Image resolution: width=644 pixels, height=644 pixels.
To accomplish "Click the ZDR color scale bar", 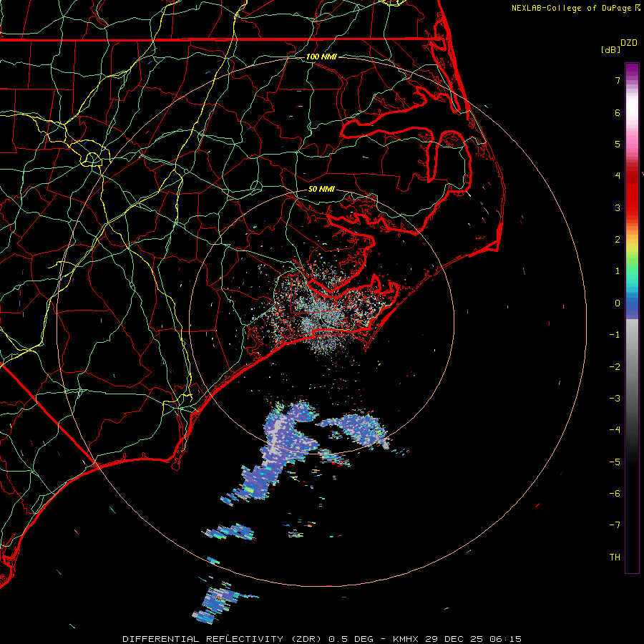I will pyautogui.click(x=632, y=318).
